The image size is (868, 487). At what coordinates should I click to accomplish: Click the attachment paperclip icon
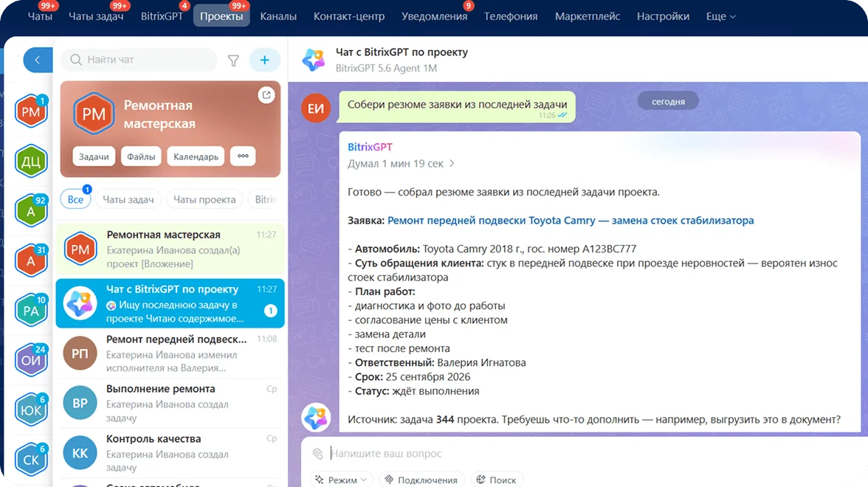(317, 454)
